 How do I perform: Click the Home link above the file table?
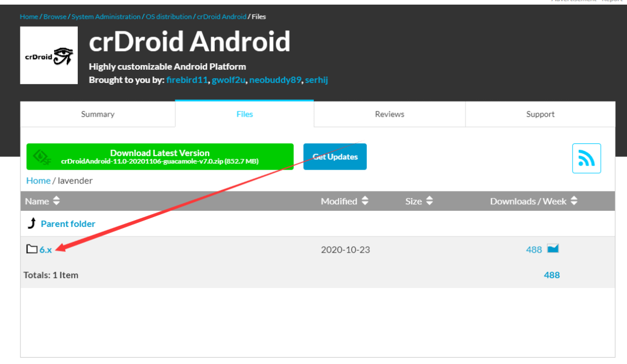[x=38, y=181]
